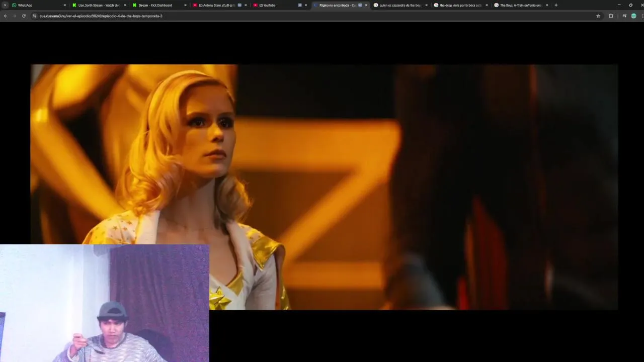Go back to the previous page

[x=5, y=16]
